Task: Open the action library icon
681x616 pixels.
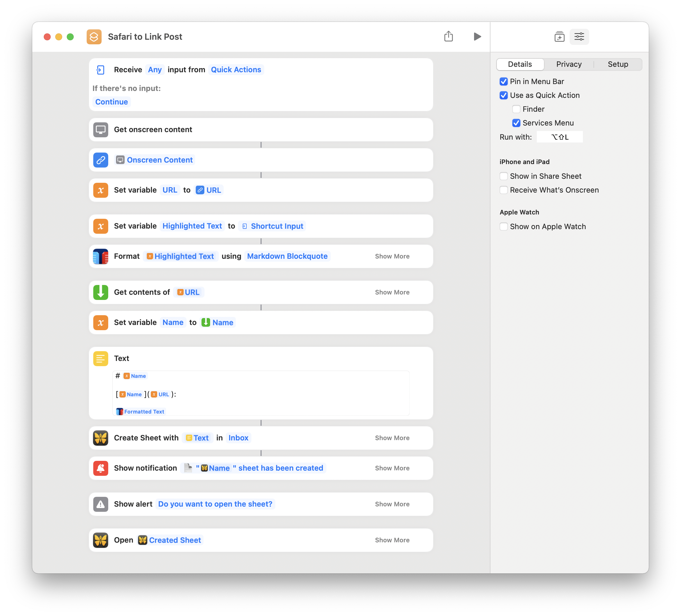Action: (560, 37)
